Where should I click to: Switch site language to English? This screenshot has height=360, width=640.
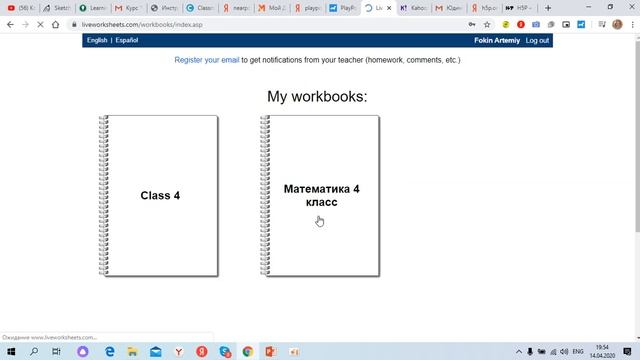tap(97, 40)
